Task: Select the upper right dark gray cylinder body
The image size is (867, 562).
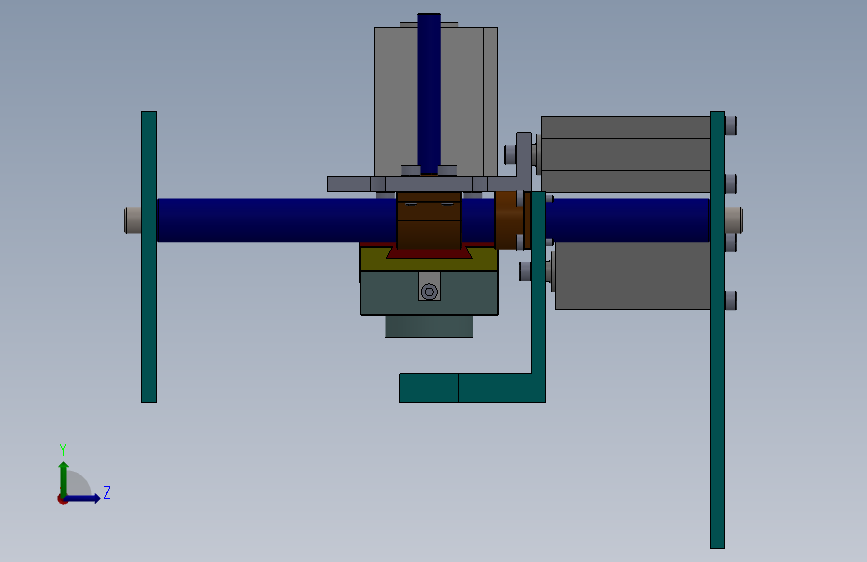Action: 625,154
